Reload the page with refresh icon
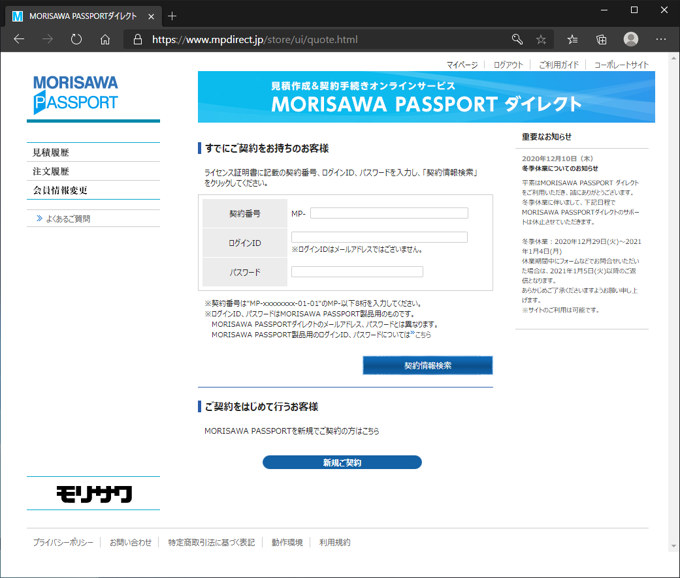The width and height of the screenshot is (680, 578). tap(76, 39)
